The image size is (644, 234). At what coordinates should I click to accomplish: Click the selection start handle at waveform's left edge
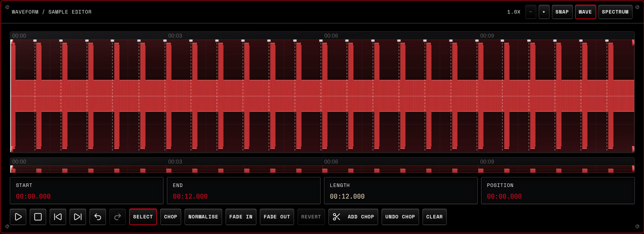point(12,42)
